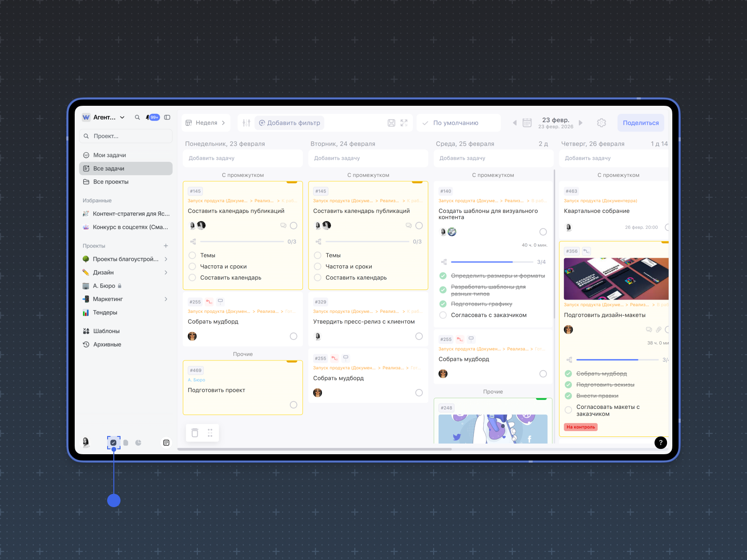Expand the 'Дизайн' project chevron

click(x=166, y=272)
